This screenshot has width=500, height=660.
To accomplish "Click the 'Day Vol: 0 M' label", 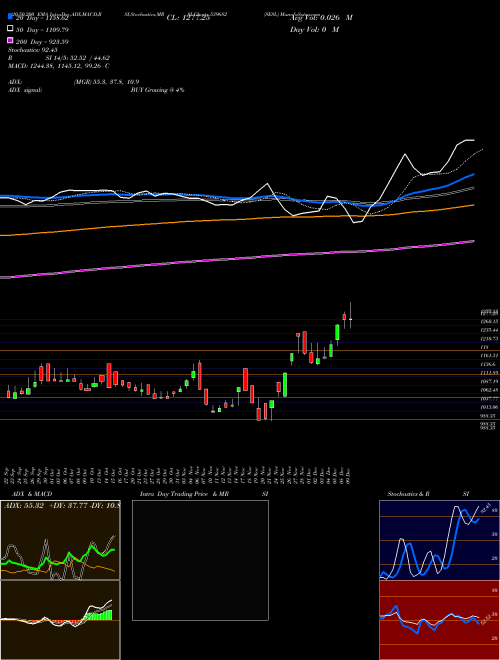I will (314, 29).
